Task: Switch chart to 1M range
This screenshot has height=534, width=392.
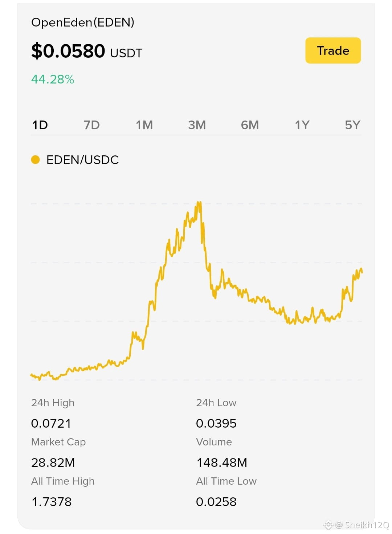Action: pos(144,125)
